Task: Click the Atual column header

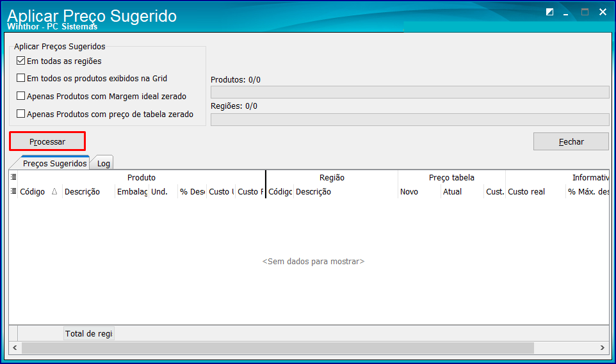Action: [x=462, y=192]
